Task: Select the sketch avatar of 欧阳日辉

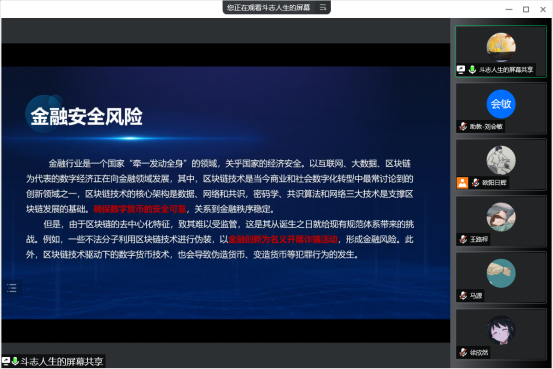Action: (x=501, y=160)
